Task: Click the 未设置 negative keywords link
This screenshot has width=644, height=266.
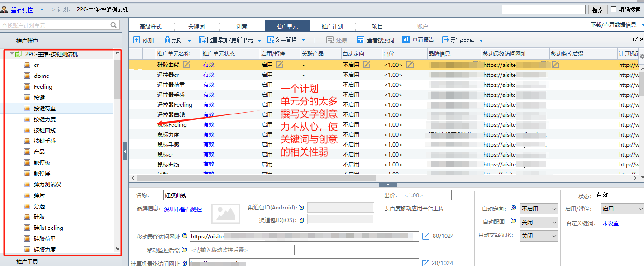Action: pos(610,223)
